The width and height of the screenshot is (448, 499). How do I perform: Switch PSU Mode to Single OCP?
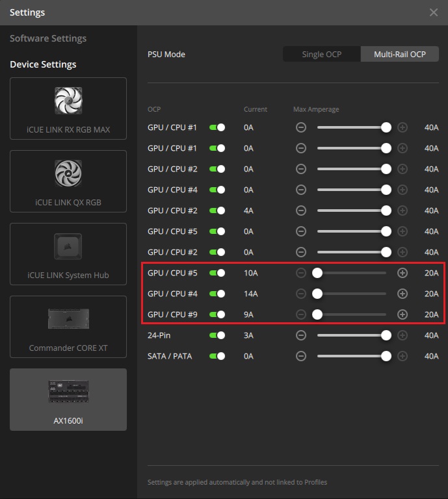(x=322, y=54)
